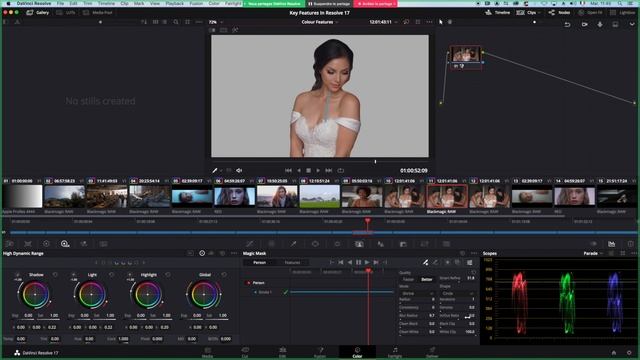Open the Magic Mask Shape dropdown
640x360 pixels.
point(457,293)
